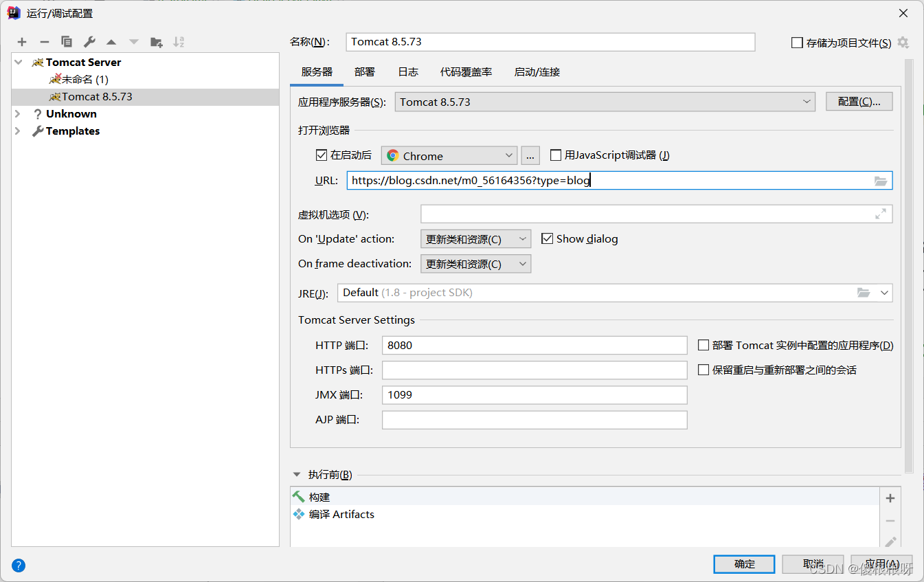Screen dimensions: 924x582
Task: Switch to 服务器 tab
Action: (317, 71)
